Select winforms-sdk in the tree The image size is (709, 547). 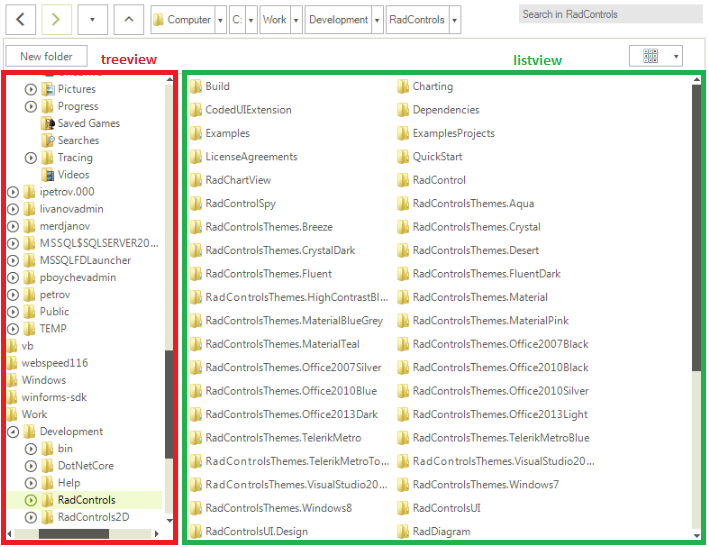pyautogui.click(x=54, y=397)
